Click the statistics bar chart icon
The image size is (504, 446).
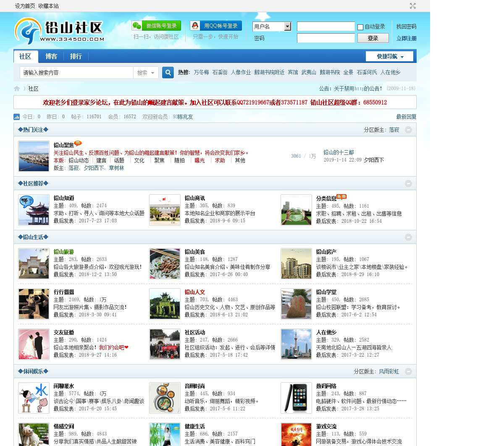click(17, 117)
